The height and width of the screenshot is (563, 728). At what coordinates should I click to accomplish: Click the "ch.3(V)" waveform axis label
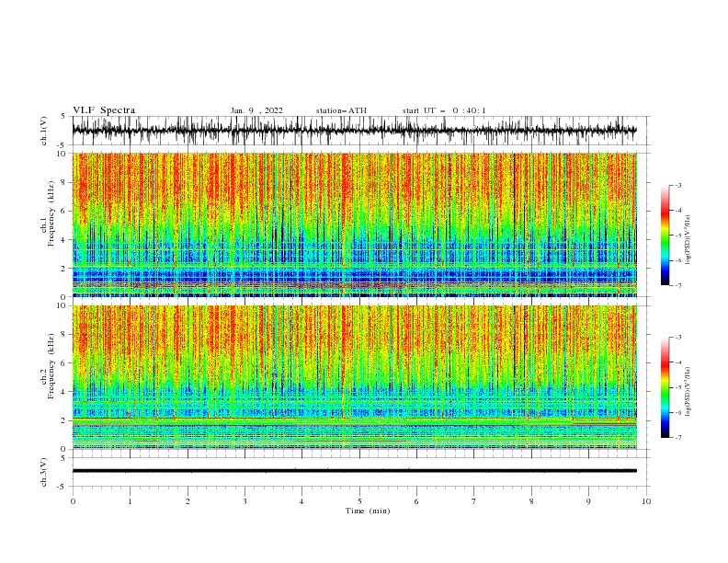44,472
